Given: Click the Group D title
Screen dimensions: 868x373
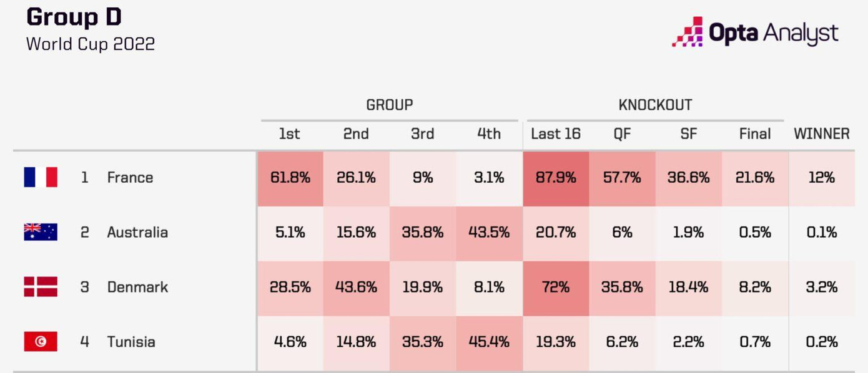Looking at the screenshot, I should tap(74, 17).
